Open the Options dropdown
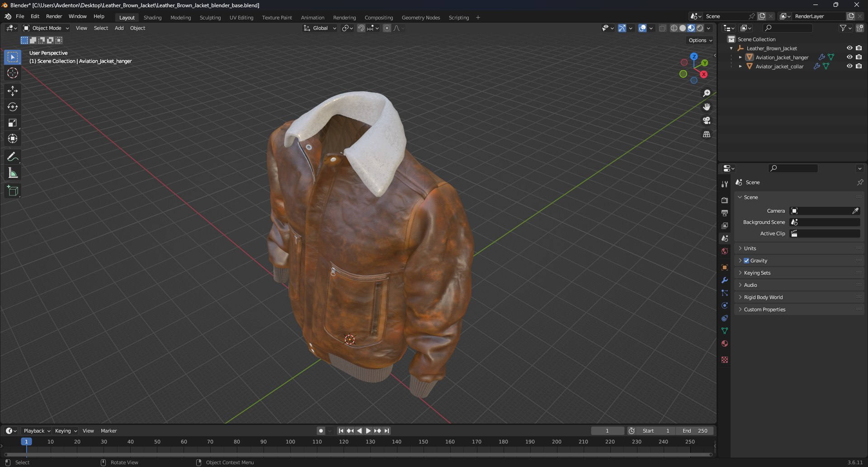The height and width of the screenshot is (467, 868). [700, 40]
